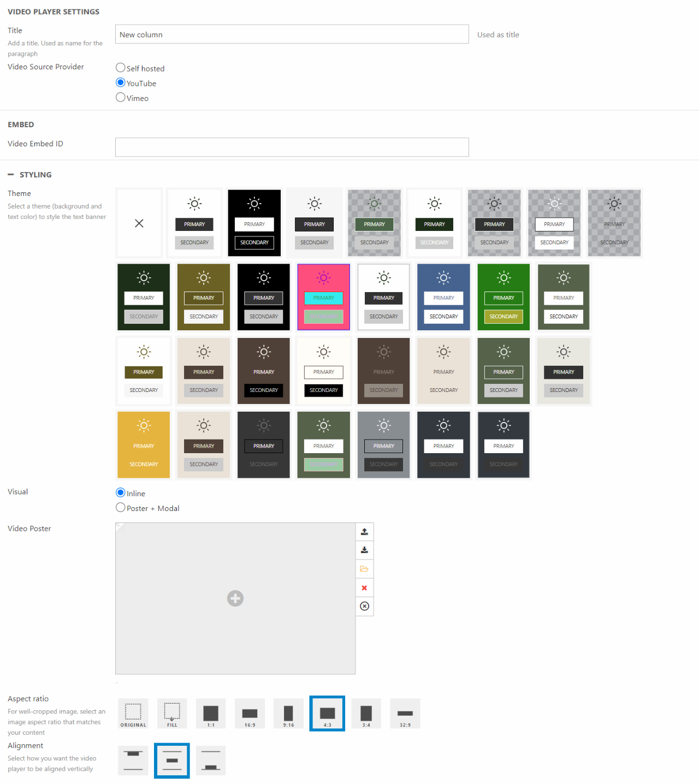Collapse the Styling section
699x784 pixels.
(11, 175)
